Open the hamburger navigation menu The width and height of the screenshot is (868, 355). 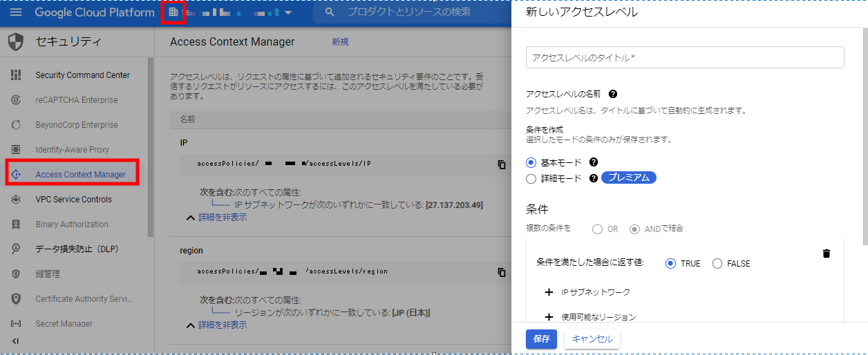point(16,12)
